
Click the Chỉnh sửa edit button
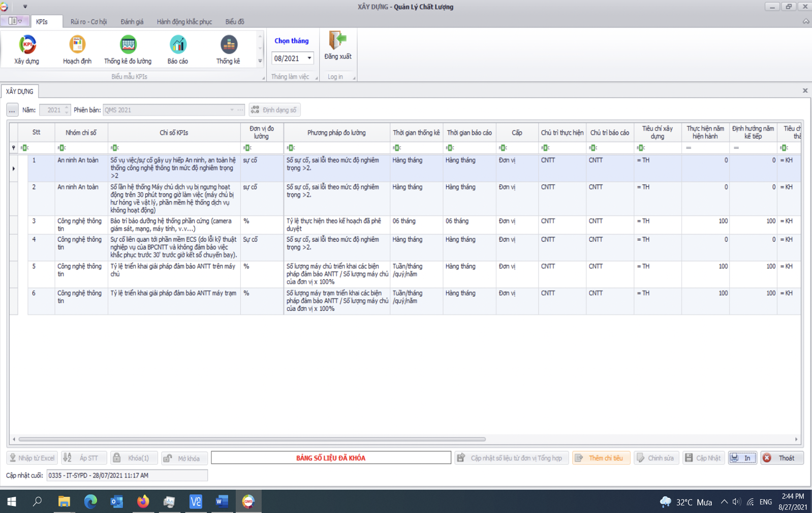[657, 458]
